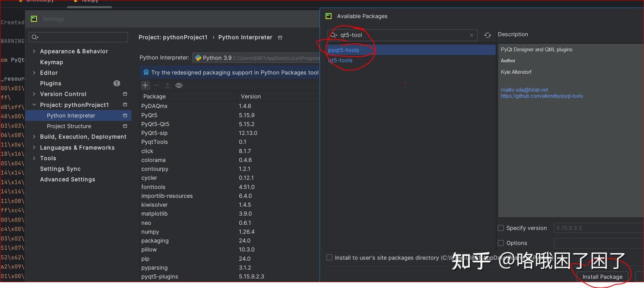Click the Python logo in the interpreter selector
The height and width of the screenshot is (288, 644).
(198, 58)
